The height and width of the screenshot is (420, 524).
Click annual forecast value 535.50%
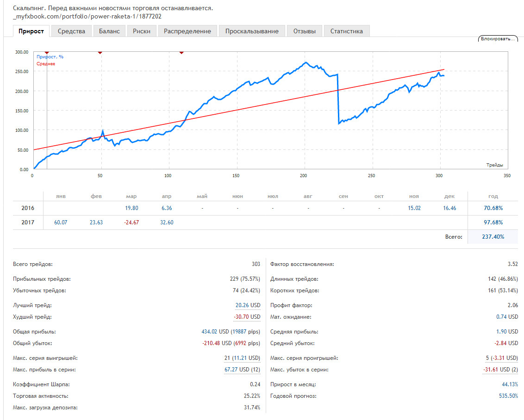(509, 396)
